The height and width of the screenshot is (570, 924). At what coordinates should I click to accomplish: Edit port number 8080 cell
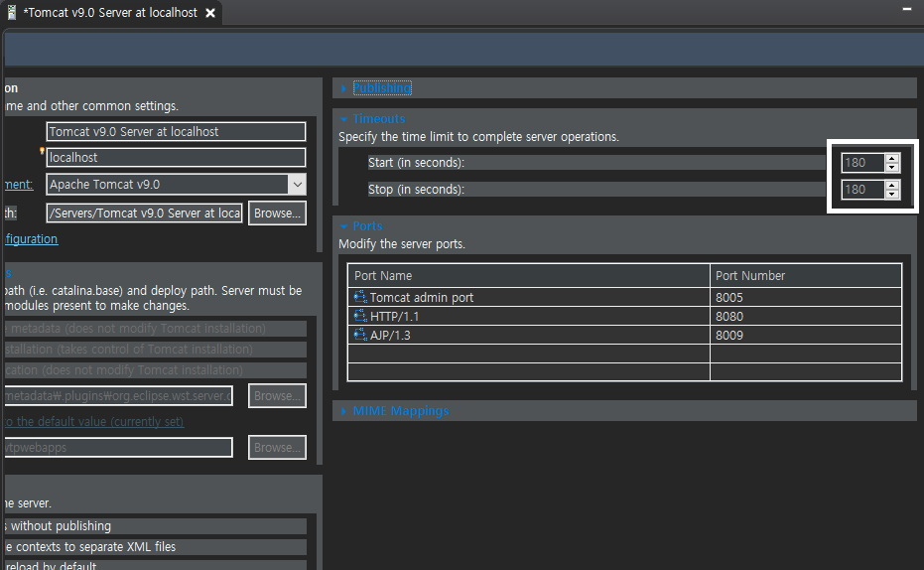806,316
